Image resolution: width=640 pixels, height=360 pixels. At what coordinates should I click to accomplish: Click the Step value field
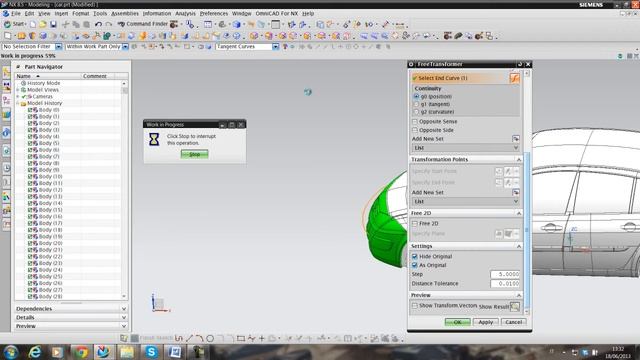tap(505, 274)
